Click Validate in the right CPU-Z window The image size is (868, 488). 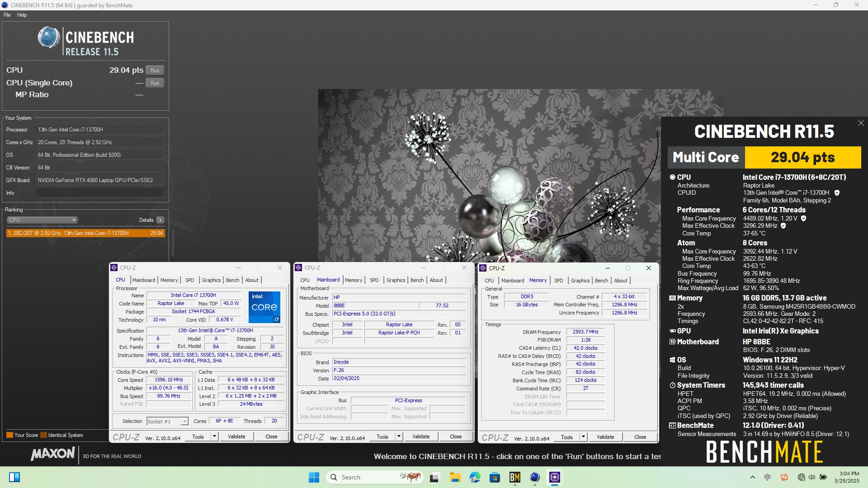tap(605, 437)
